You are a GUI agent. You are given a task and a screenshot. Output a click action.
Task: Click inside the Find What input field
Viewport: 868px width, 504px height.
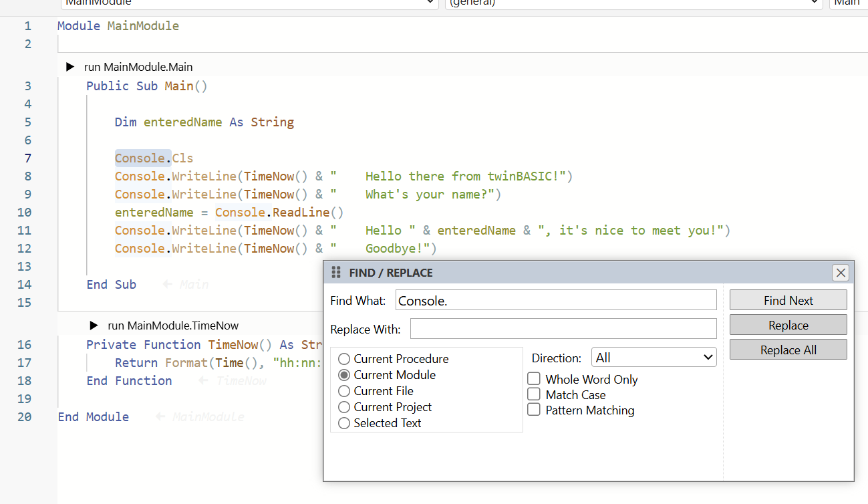point(555,300)
